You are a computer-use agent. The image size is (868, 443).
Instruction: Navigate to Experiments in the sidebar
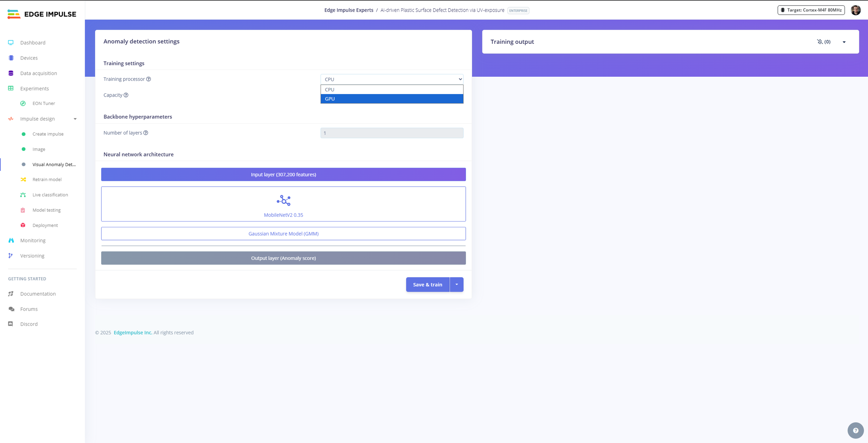(x=34, y=88)
